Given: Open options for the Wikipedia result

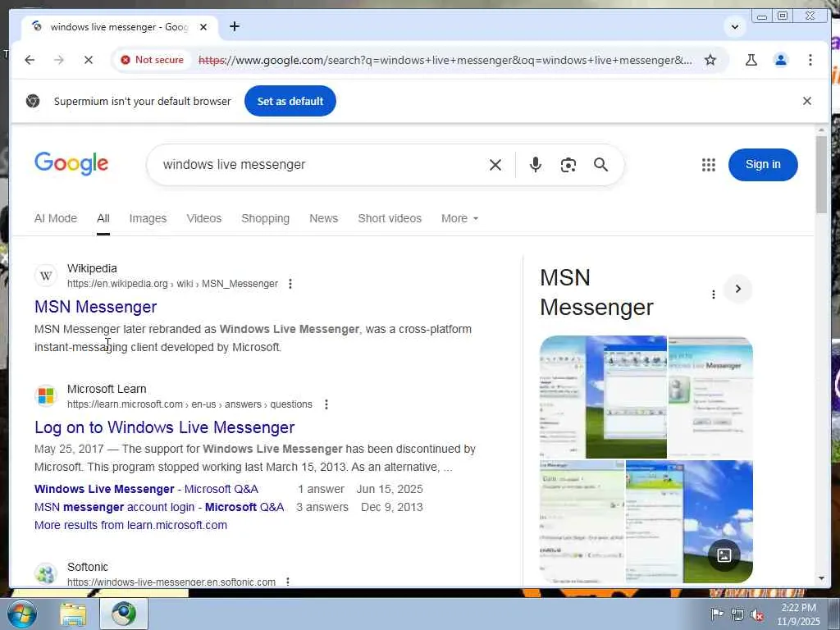Looking at the screenshot, I should [290, 284].
